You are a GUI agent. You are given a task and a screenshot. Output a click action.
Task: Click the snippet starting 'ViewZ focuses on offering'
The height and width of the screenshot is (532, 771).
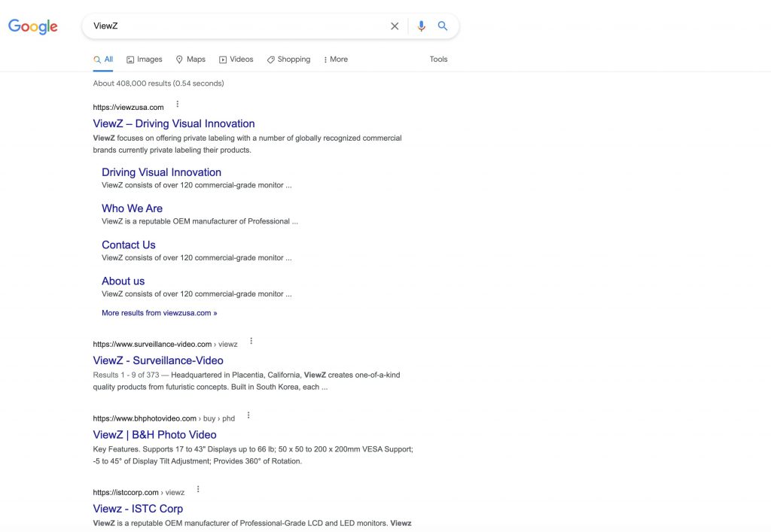(x=247, y=144)
